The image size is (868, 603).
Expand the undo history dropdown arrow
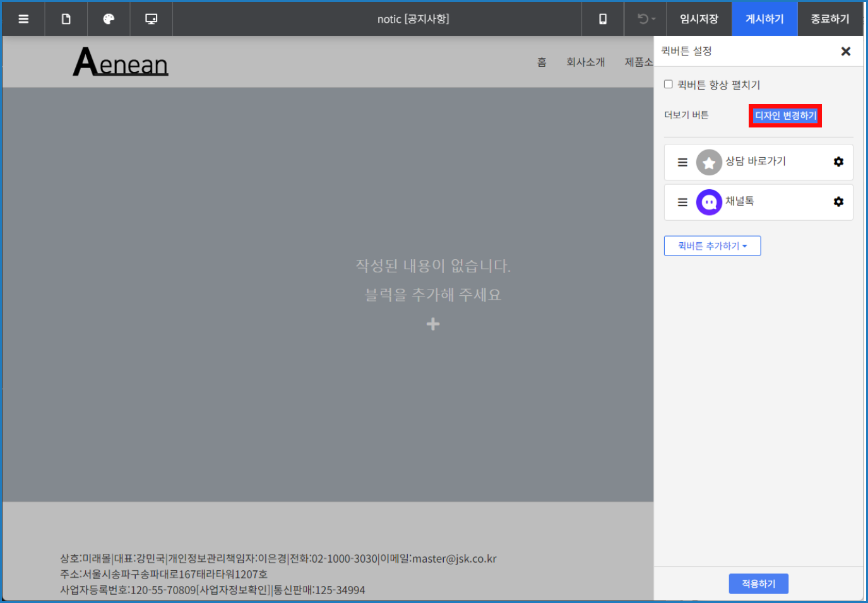[x=653, y=19]
